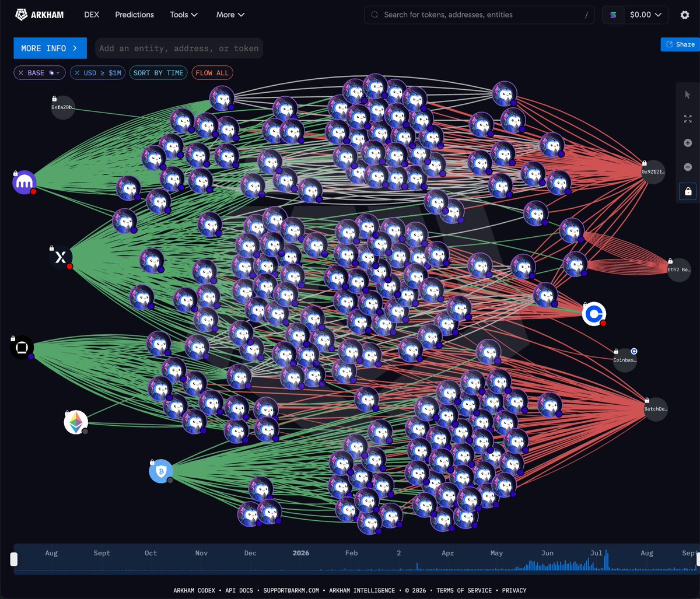Image resolution: width=700 pixels, height=599 pixels.
Task: Open the ARKHAM INTELLIGENCE link
Action: point(362,590)
